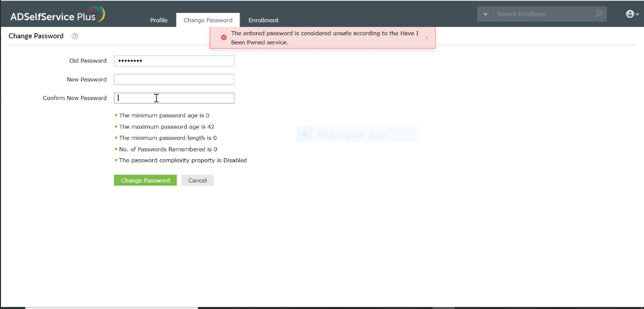This screenshot has height=309, width=644.
Task: Click the ADSelfService Plus logo
Action: point(56,15)
